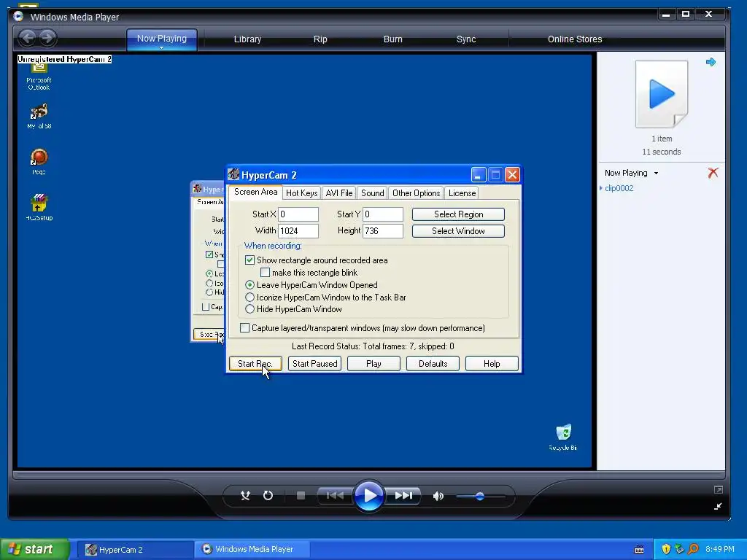Click the Recycle Bin desktop icon
This screenshot has width=747, height=560.
(x=563, y=437)
